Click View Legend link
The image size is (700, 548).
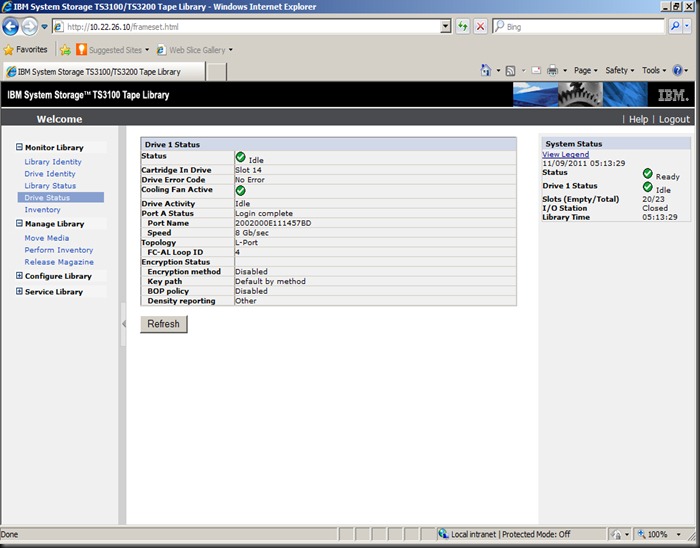(565, 154)
